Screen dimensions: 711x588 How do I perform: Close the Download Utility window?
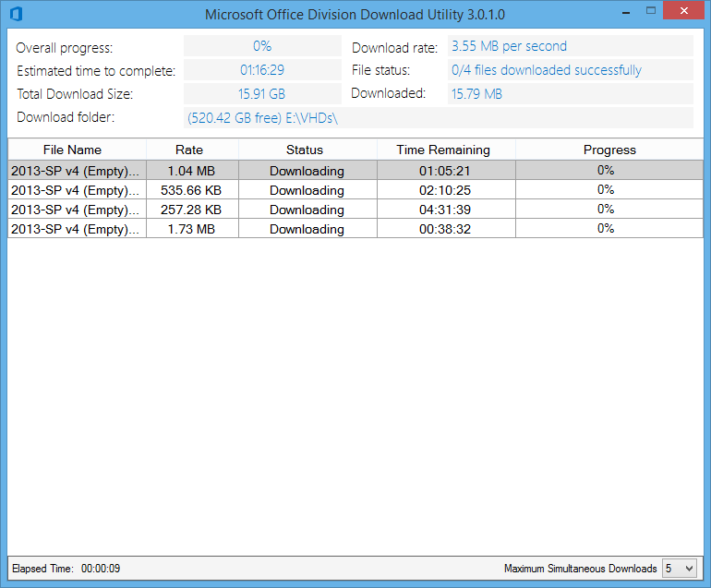click(x=684, y=10)
